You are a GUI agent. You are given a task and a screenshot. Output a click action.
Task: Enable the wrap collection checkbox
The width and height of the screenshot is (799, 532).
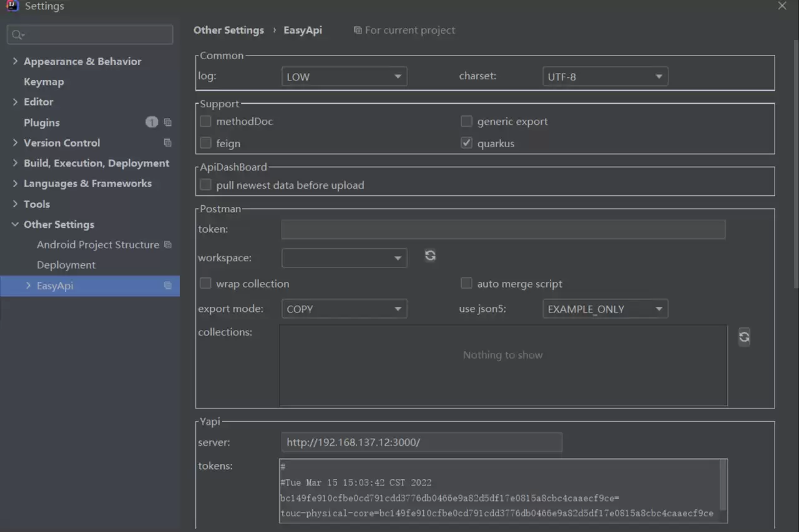tap(205, 283)
